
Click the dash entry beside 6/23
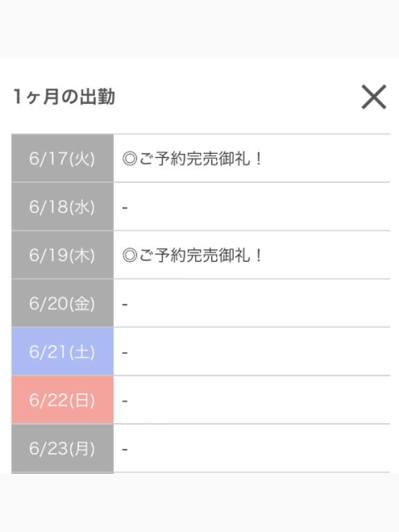coord(125,449)
